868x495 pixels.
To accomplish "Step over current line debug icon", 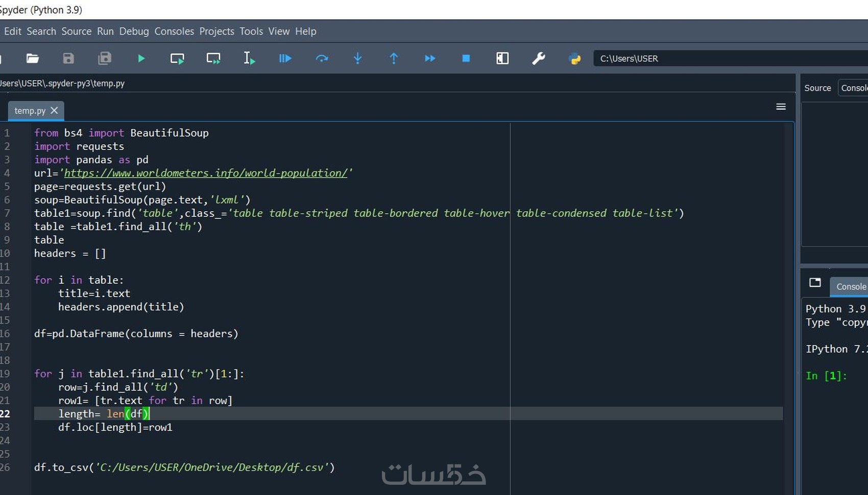I will click(322, 59).
